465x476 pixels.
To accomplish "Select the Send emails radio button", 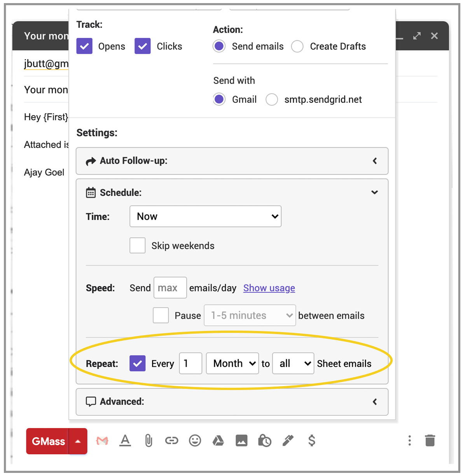I will (219, 46).
